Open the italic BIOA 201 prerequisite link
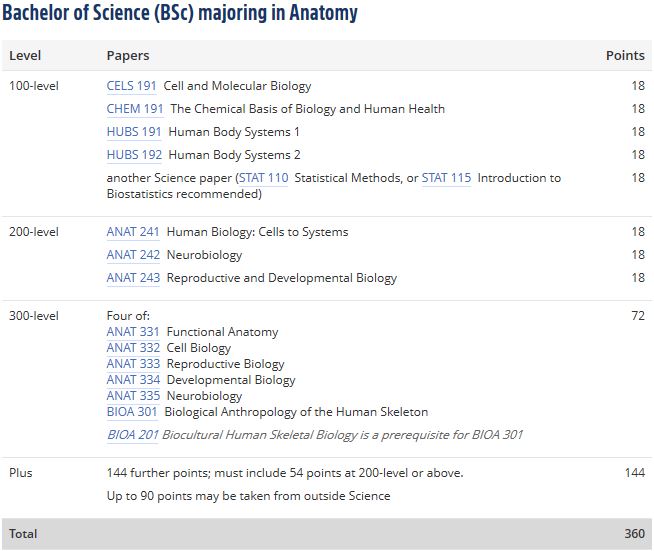The height and width of the screenshot is (551, 654). (x=133, y=435)
